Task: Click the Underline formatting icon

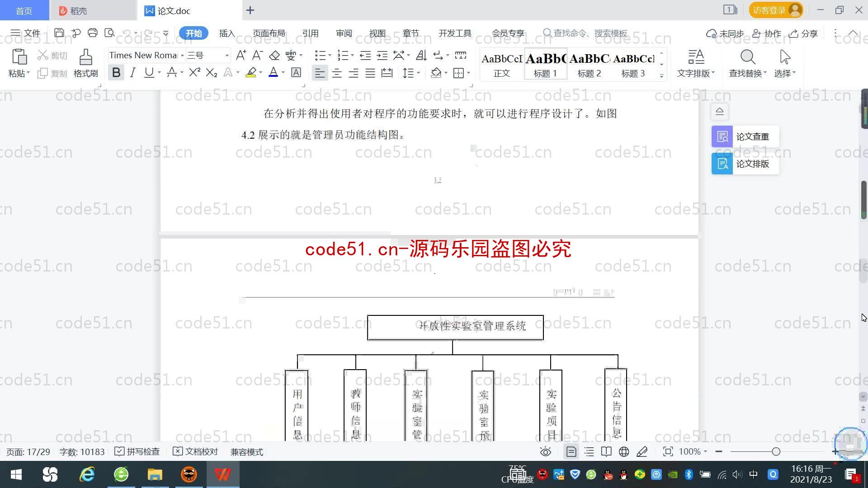Action: (x=149, y=73)
